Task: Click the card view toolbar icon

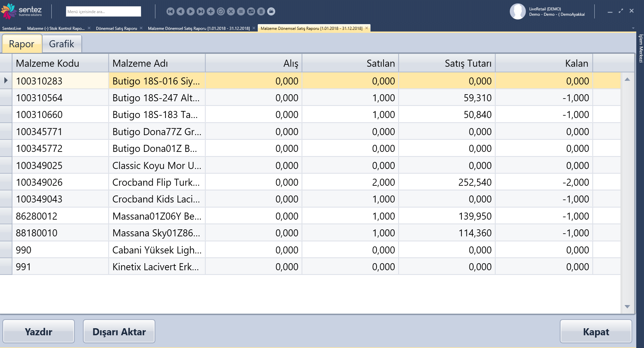Action: point(251,12)
